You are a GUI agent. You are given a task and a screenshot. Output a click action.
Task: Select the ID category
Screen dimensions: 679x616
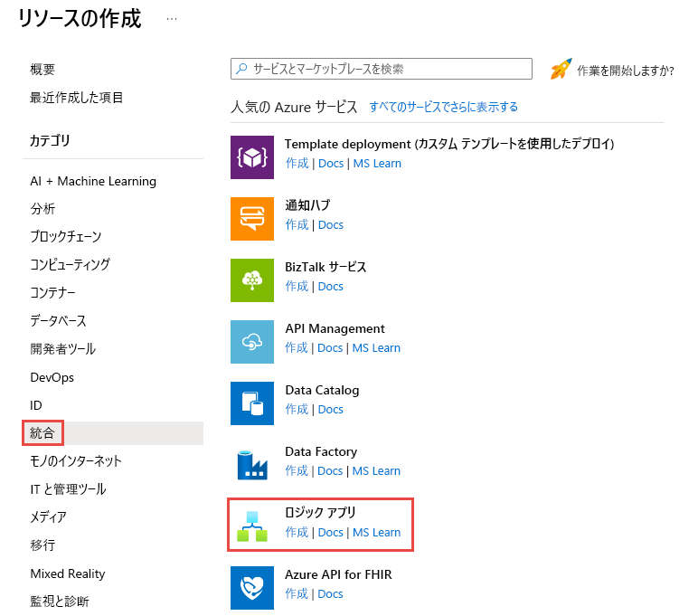[x=36, y=405]
